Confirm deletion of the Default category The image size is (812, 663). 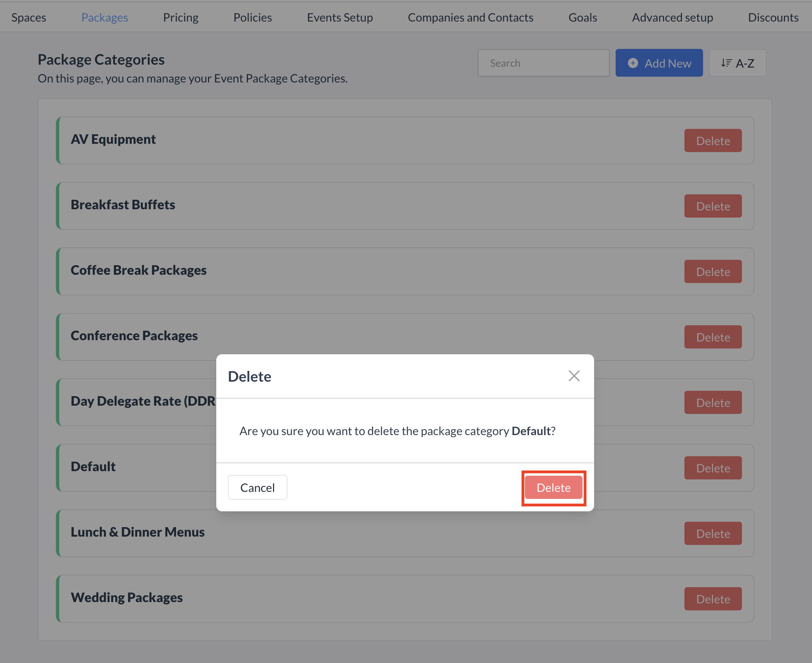pos(553,488)
